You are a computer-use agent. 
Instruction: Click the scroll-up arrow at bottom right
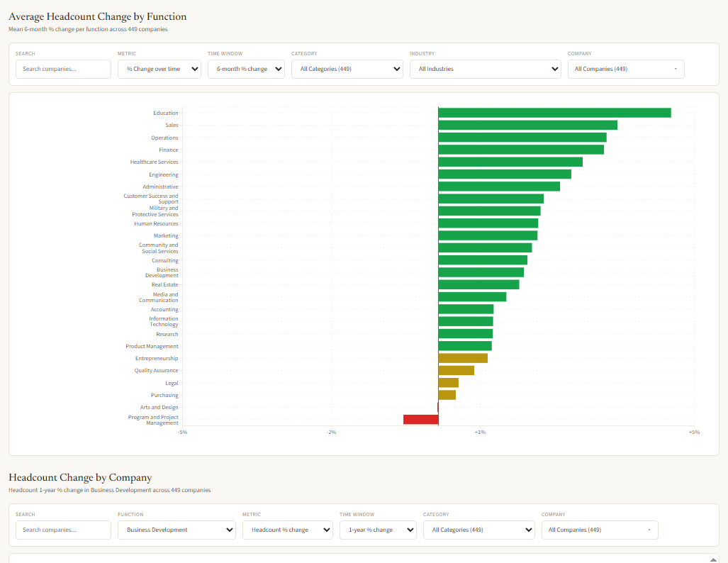[713, 559]
